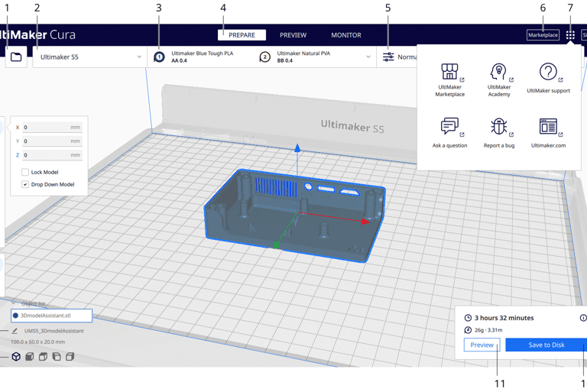The height and width of the screenshot is (392, 587).
Task: Open file with the folder icon
Action: 16,57
